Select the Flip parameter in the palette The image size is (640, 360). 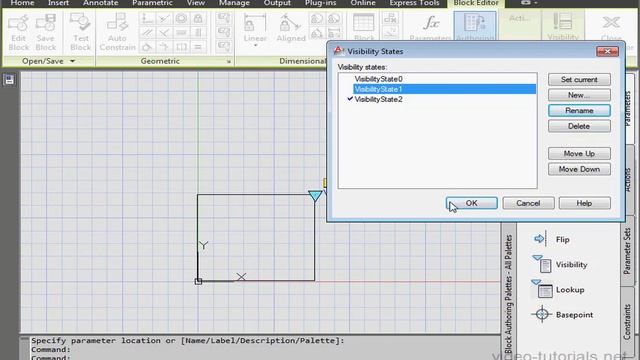551,239
